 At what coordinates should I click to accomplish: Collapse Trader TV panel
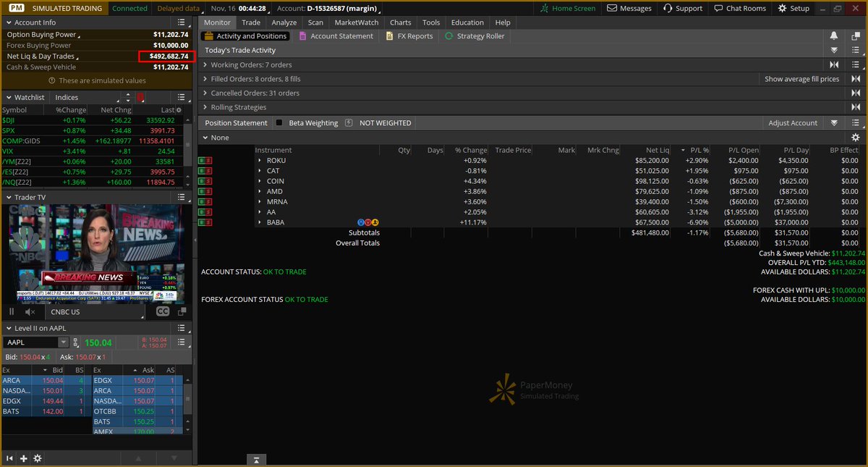tap(9, 197)
